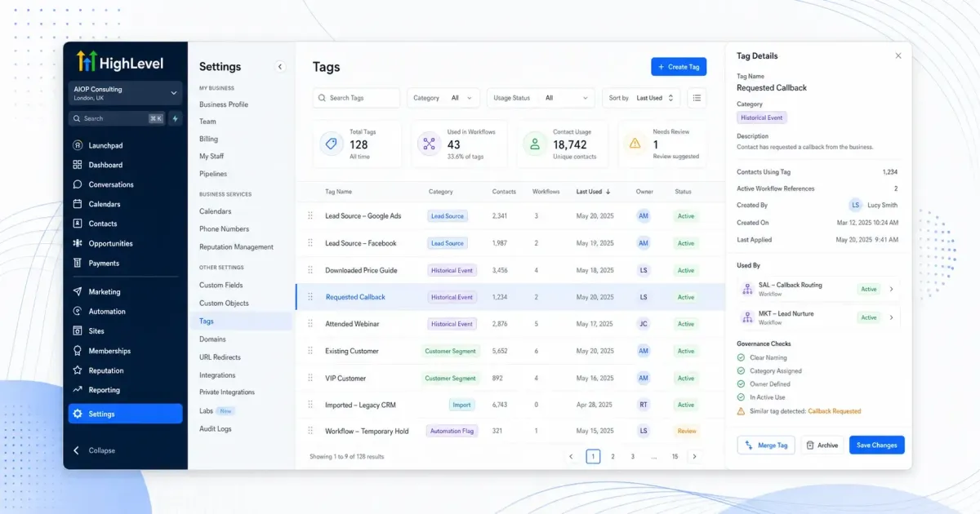Click the Total Tags card icon
Screen dimensions: 980x514
331,144
